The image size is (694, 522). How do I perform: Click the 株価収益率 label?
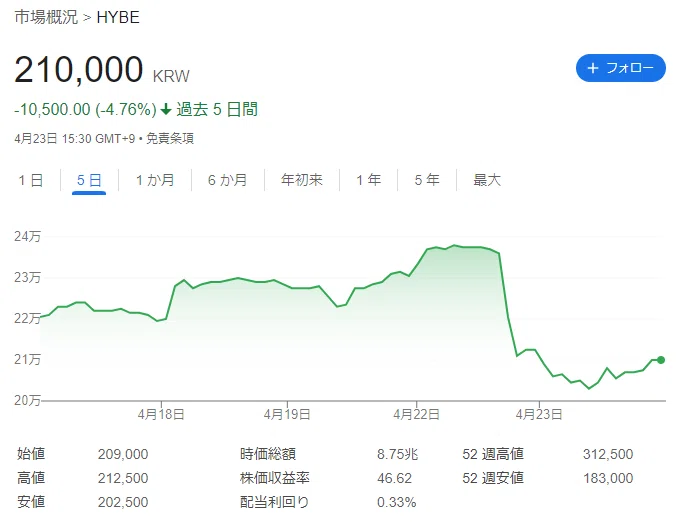tap(275, 478)
